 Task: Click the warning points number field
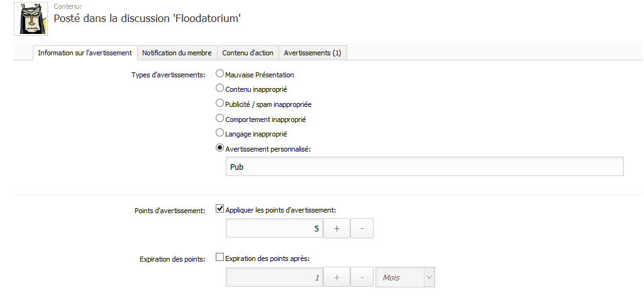point(274,229)
